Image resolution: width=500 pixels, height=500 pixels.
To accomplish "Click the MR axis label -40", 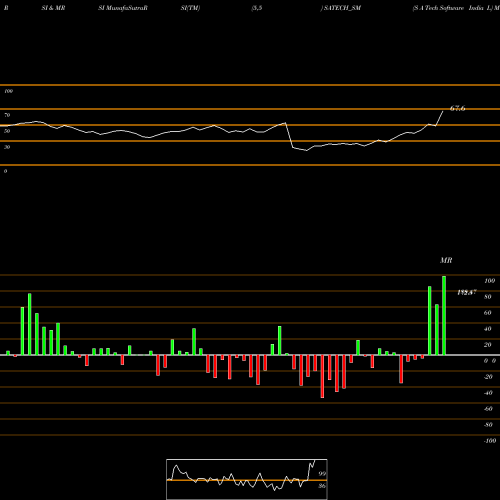I will (488, 393).
